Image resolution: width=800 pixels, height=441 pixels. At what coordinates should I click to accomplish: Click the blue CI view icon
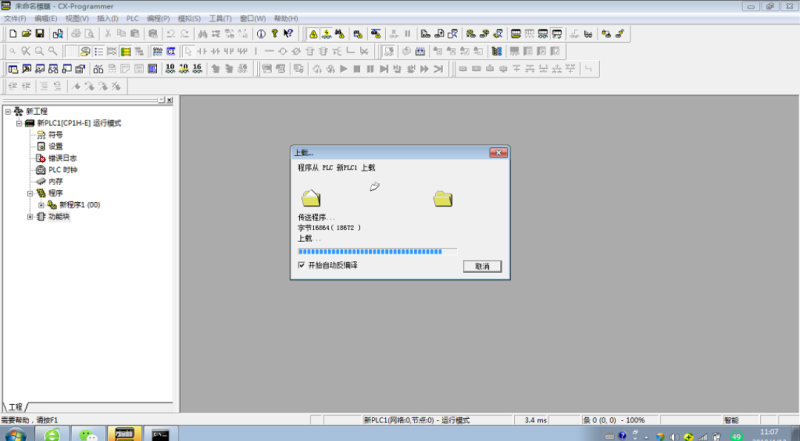click(x=171, y=51)
